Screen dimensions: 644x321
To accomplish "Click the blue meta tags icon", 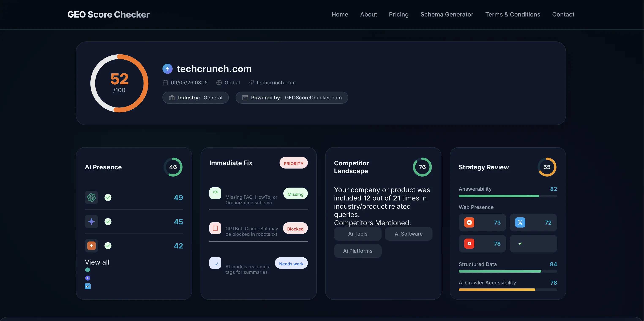I will (215, 263).
